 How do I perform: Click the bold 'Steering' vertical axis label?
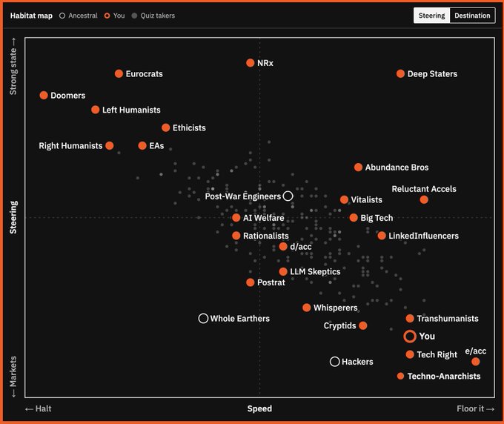[x=13, y=217]
